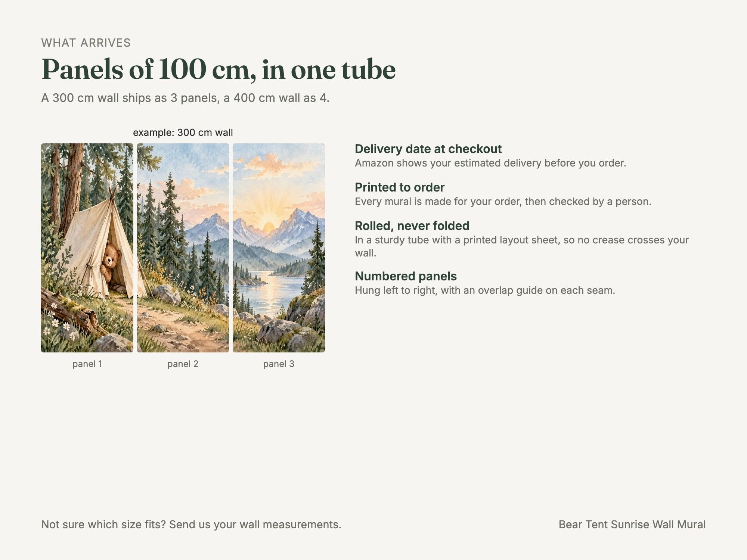Click the 'panel 2' caption label

183,364
